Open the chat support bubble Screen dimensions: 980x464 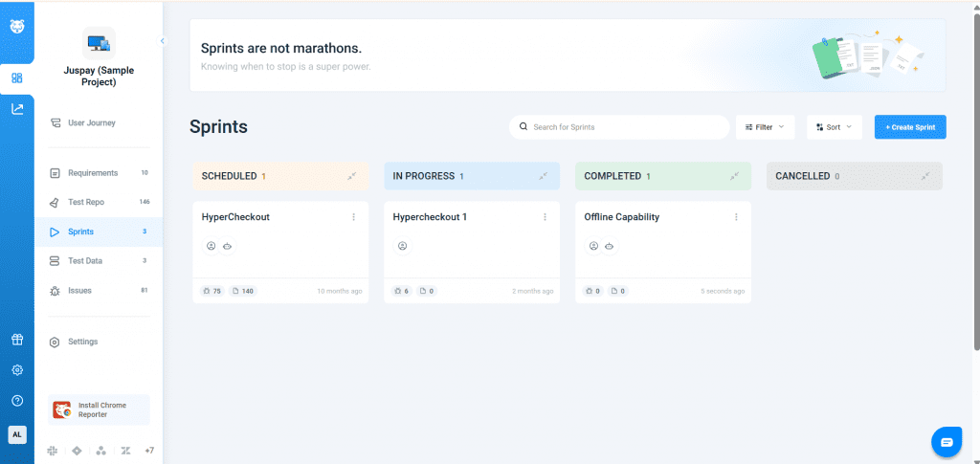[946, 442]
